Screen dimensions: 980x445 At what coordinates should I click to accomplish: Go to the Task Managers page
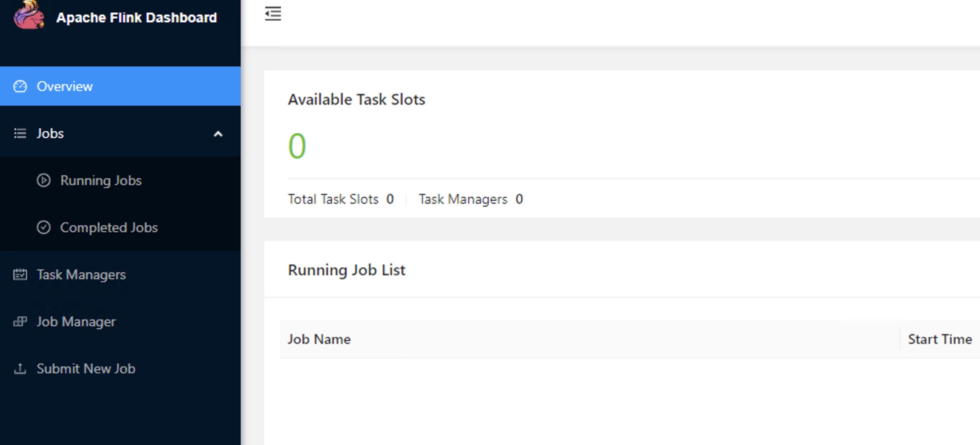click(x=81, y=275)
